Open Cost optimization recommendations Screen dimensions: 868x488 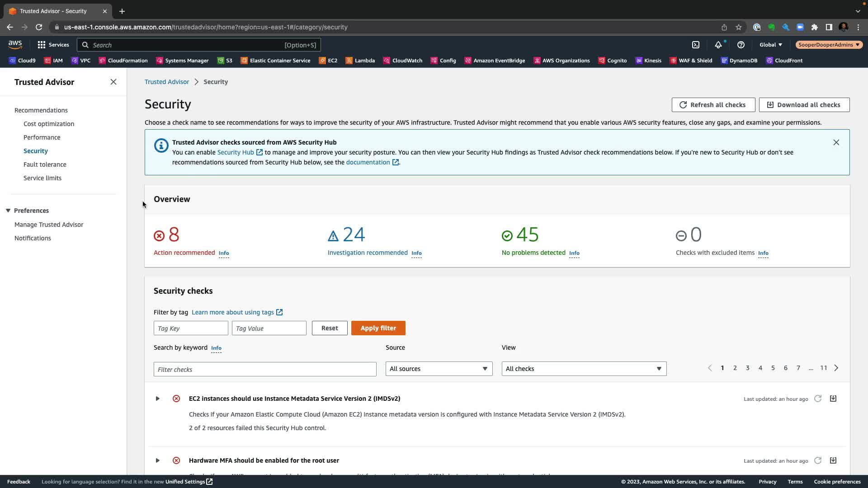[49, 124]
